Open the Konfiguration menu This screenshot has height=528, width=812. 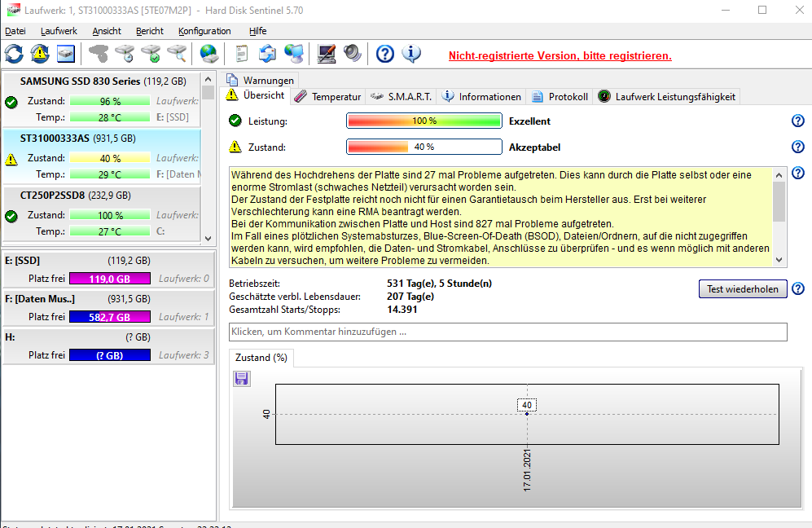click(204, 31)
